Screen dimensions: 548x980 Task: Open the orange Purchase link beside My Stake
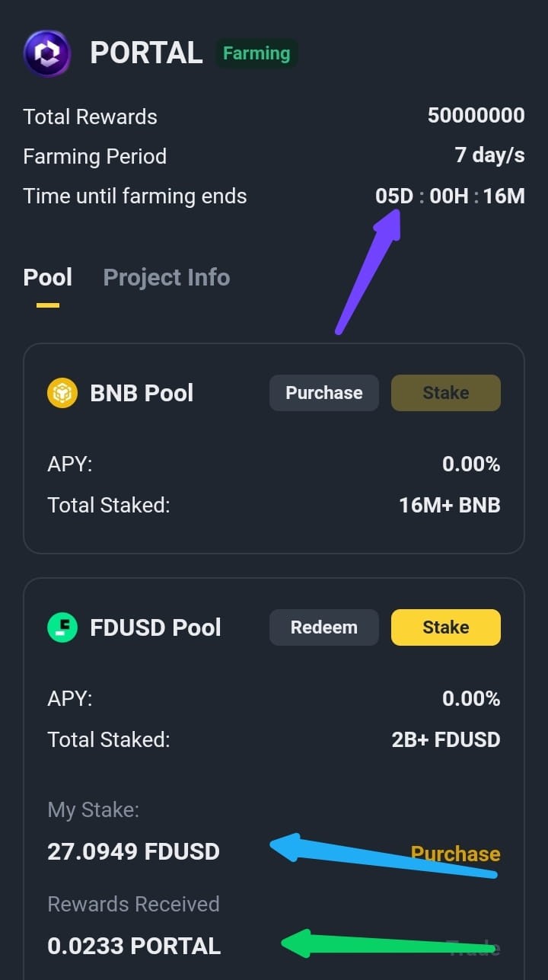[456, 854]
